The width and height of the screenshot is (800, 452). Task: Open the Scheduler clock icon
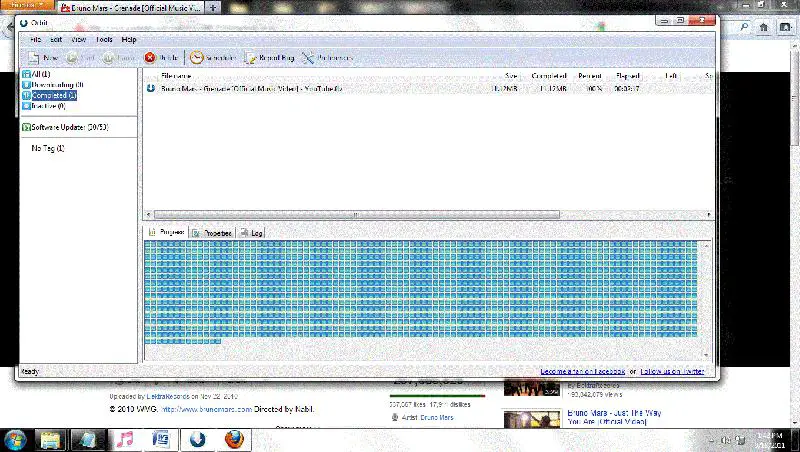coord(196,58)
